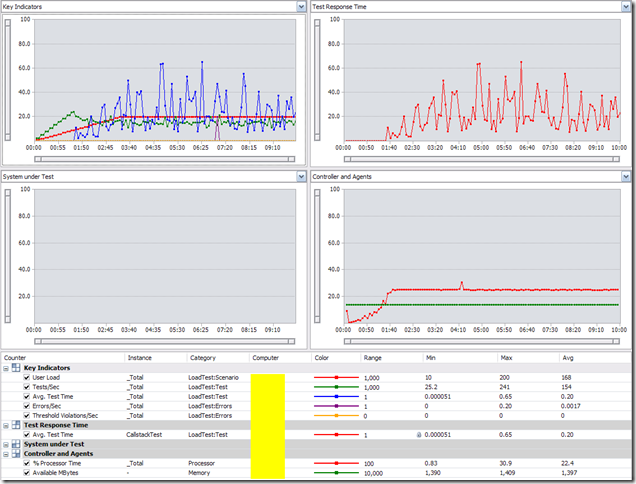This screenshot has width=636, height=484.
Task: Click the red User Load color line
Action: [x=336, y=377]
